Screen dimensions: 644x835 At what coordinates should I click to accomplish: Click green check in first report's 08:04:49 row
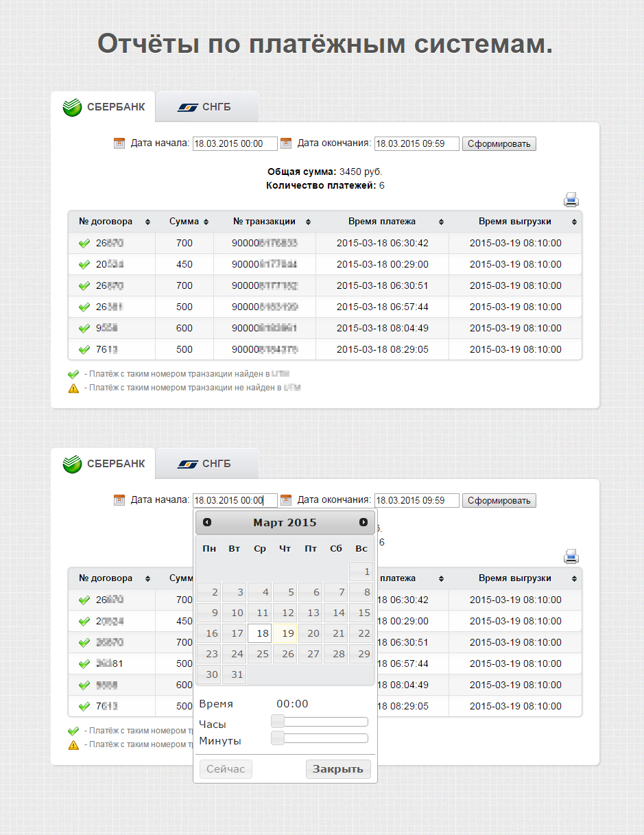(84, 329)
